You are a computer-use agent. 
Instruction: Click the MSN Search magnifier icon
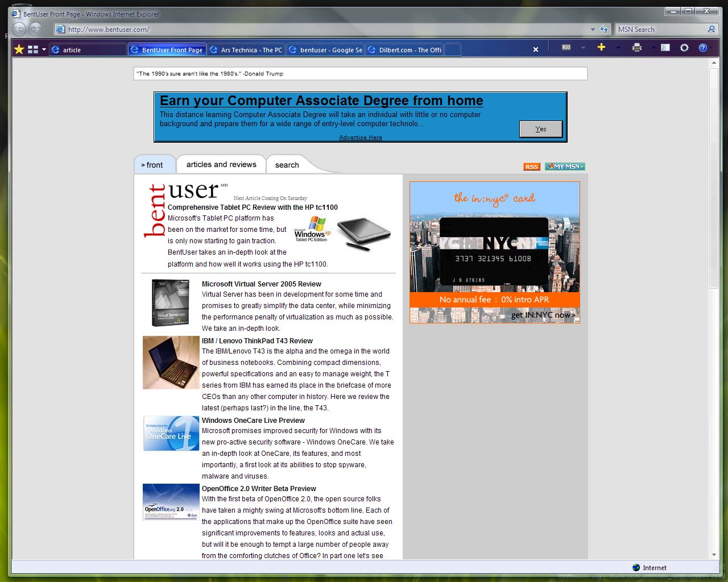711,29
